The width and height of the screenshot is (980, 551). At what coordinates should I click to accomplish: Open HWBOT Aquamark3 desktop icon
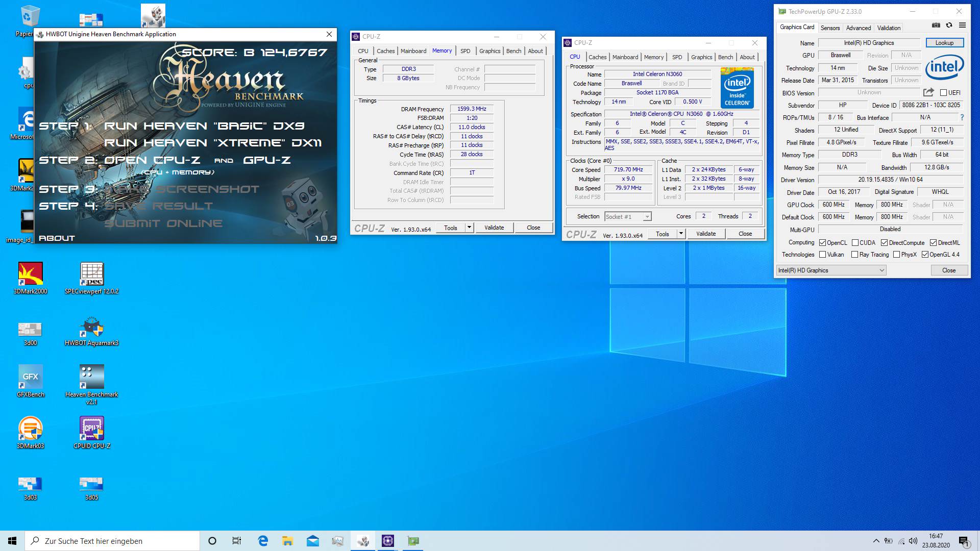[x=92, y=332]
